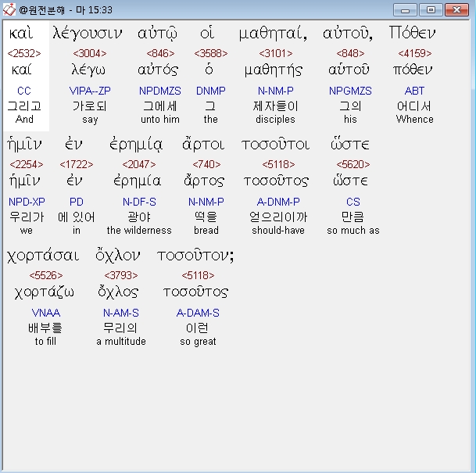Select the Korean gloss 어디서
Viewport: 476px width, 473px height.
coord(414,106)
